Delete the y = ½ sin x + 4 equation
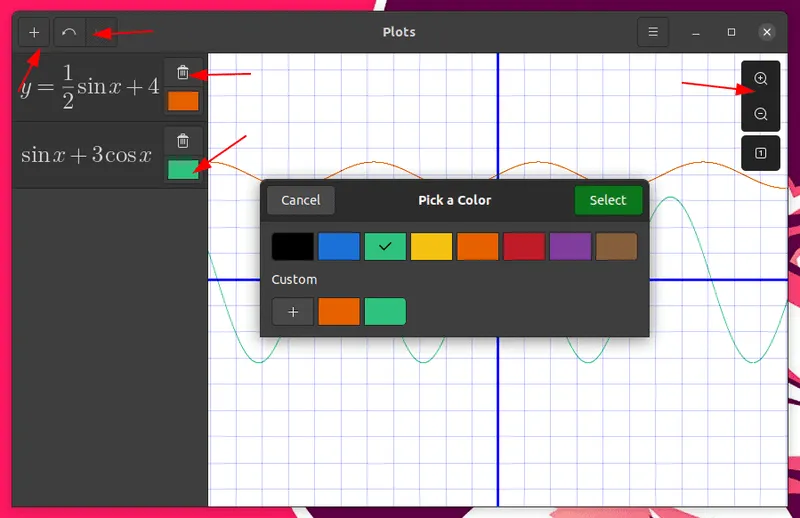Viewport: 800px width, 518px height. coord(183,72)
